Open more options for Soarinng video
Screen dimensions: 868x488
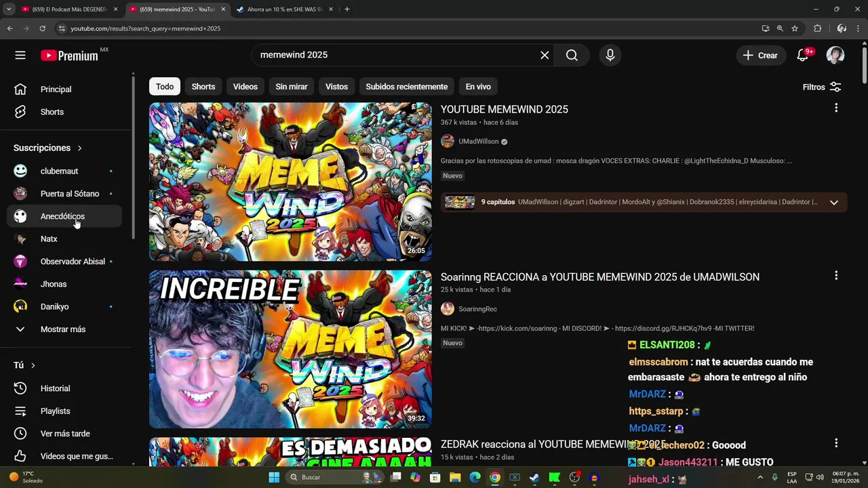click(836, 276)
